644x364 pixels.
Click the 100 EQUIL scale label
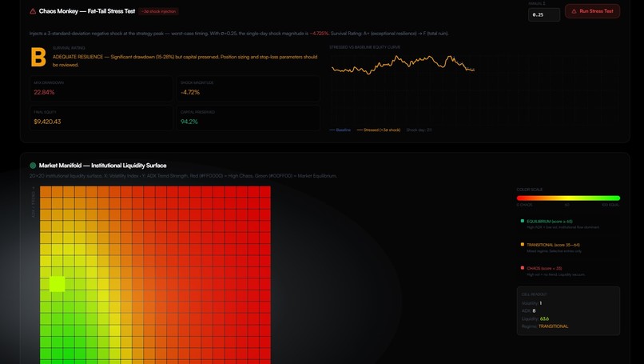pos(610,205)
